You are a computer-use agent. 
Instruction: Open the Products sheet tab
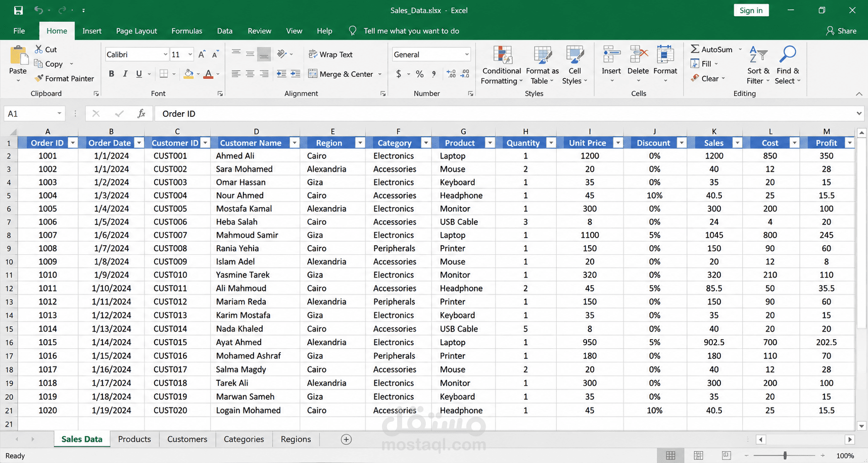tap(134, 439)
